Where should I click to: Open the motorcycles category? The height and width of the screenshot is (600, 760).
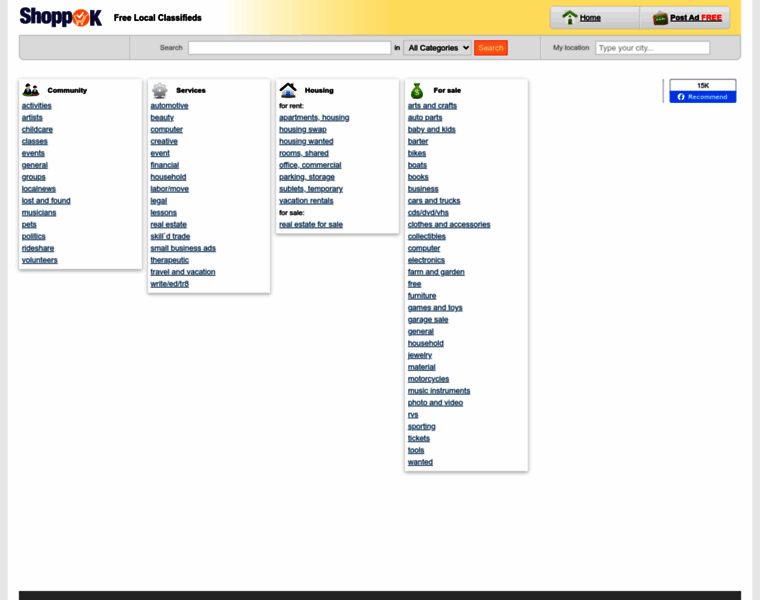tap(428, 379)
